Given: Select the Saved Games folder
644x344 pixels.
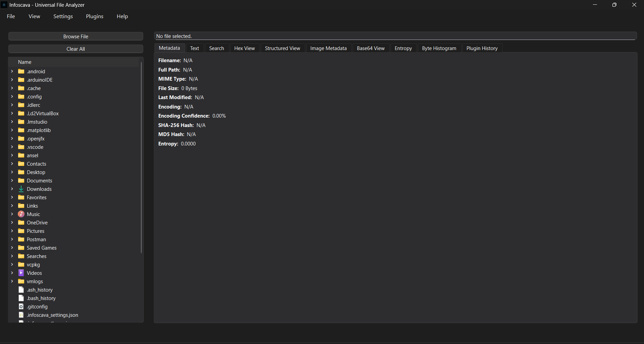Looking at the screenshot, I should pyautogui.click(x=42, y=248).
